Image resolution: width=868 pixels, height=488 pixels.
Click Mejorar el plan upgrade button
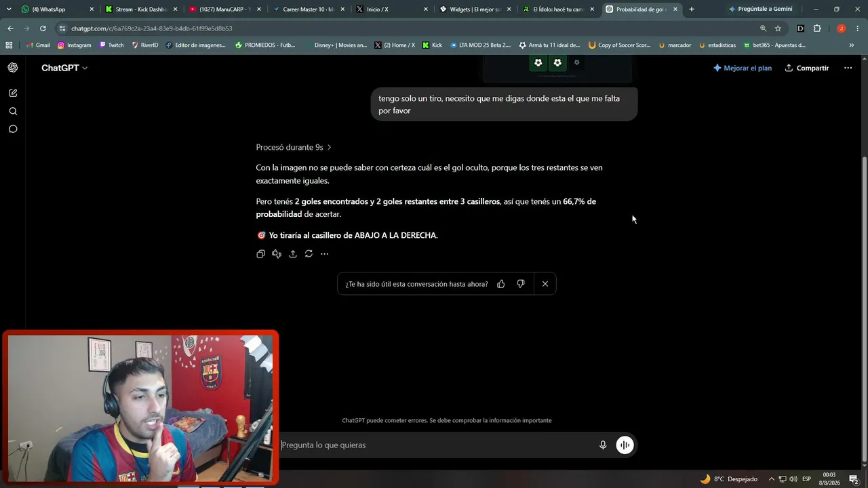tap(743, 68)
